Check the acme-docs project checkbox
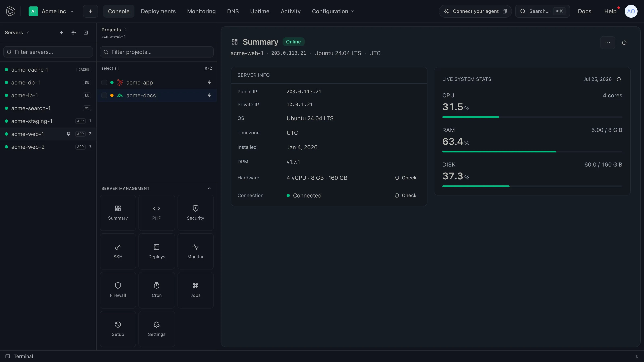The height and width of the screenshot is (362, 644). tap(104, 95)
